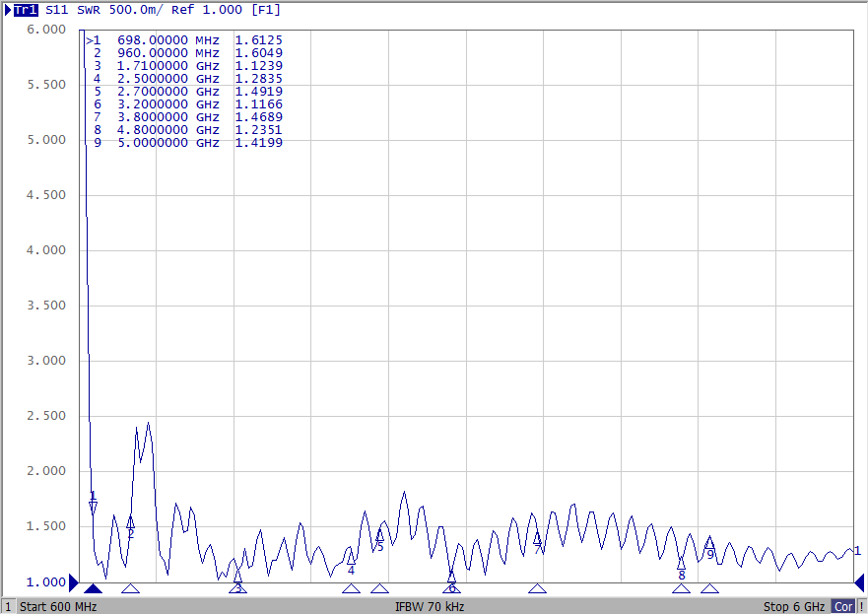
Task: Click the 500.0m/ scale per division value
Action: click(136, 10)
